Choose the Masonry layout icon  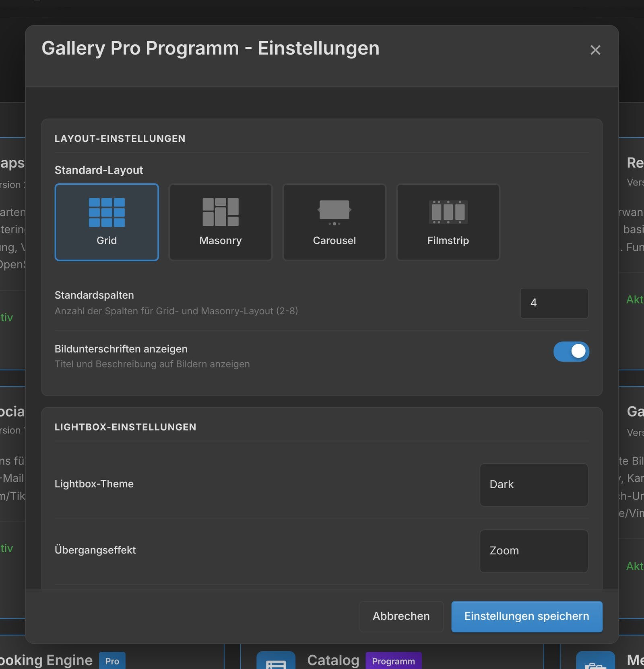221,212
